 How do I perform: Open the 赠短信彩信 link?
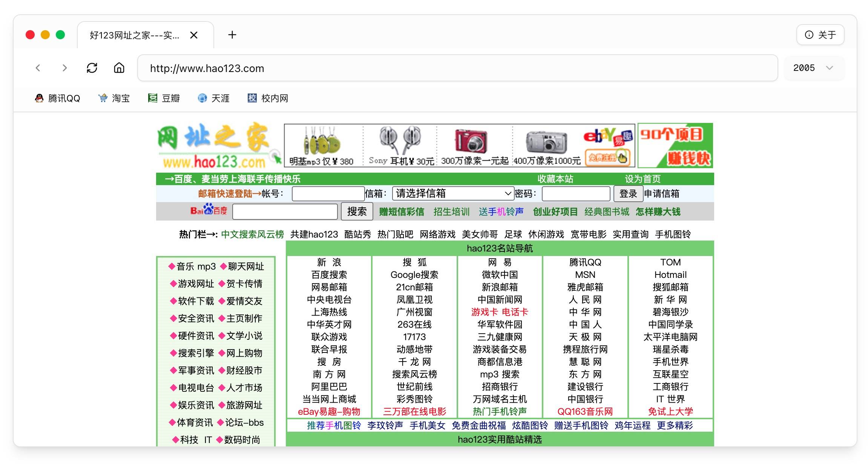coord(401,212)
